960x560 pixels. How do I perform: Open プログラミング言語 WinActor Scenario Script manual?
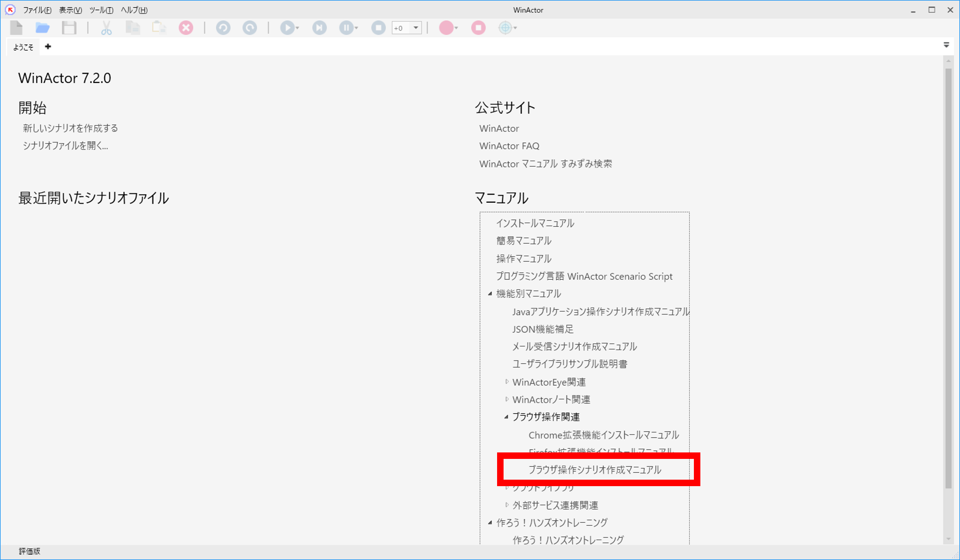(584, 276)
